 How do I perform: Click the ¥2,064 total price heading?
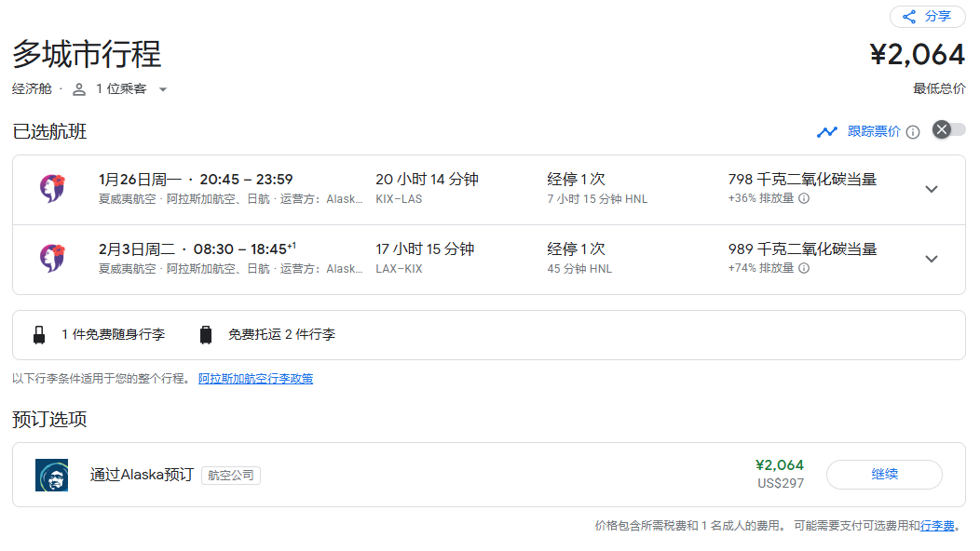click(x=918, y=54)
